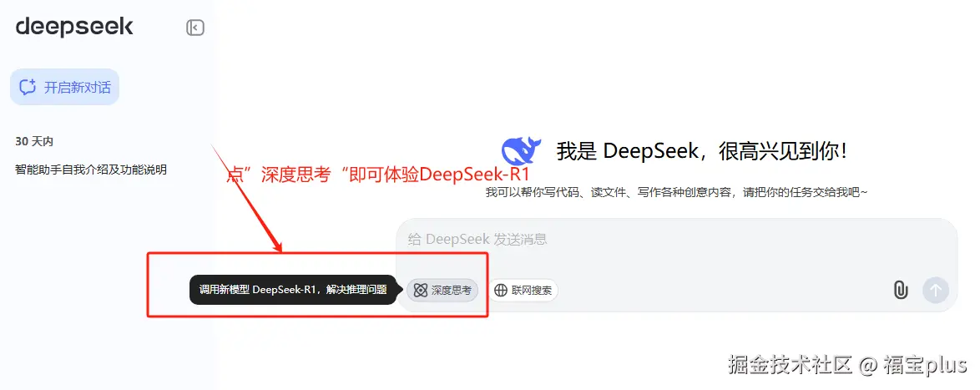Click the 掘金技术社区 watermark text
The width and height of the screenshot is (980, 390).
click(x=791, y=365)
